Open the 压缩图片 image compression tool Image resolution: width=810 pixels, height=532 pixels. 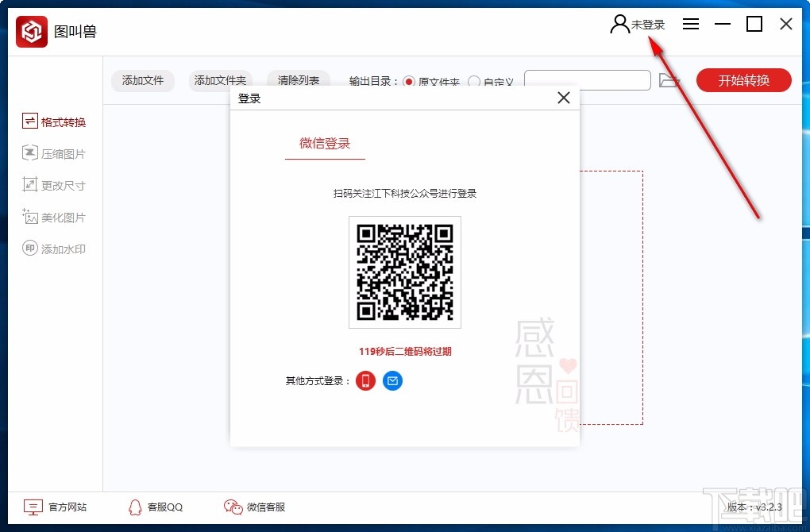coord(54,152)
